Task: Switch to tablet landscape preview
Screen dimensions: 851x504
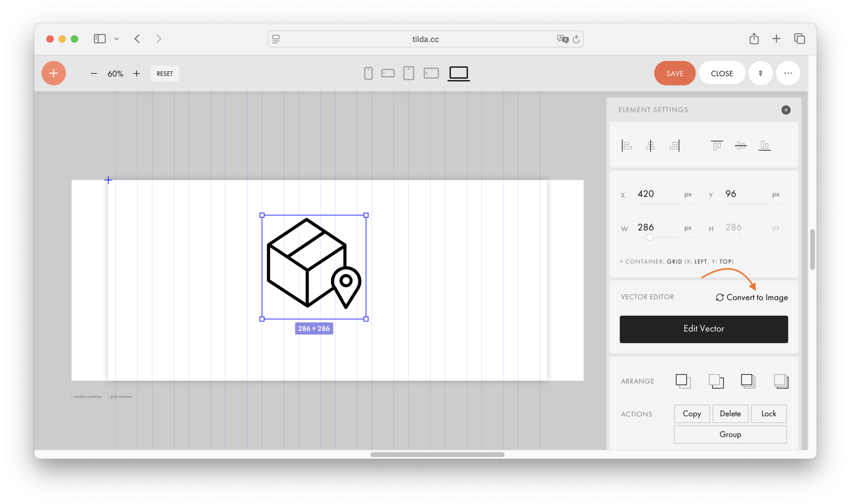Action: click(431, 73)
